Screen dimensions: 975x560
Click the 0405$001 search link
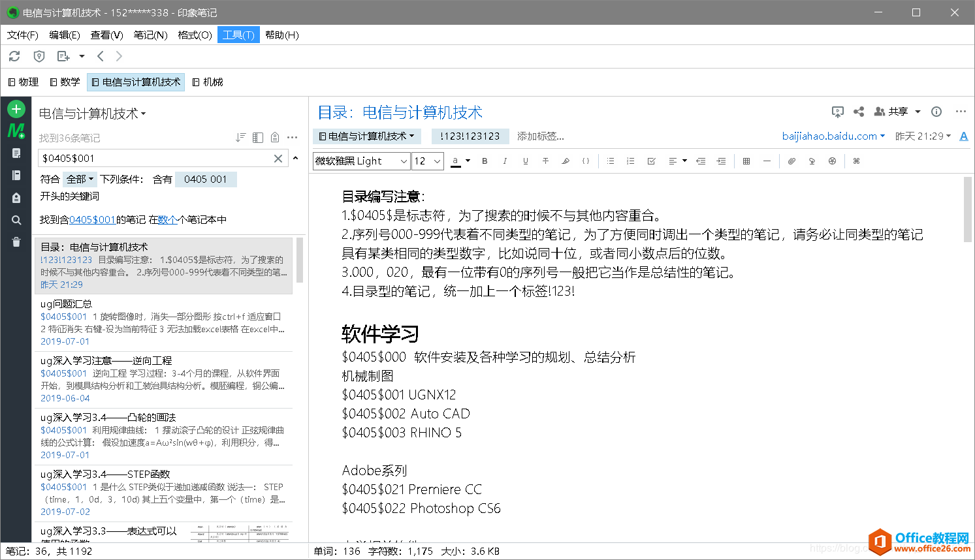coord(92,220)
